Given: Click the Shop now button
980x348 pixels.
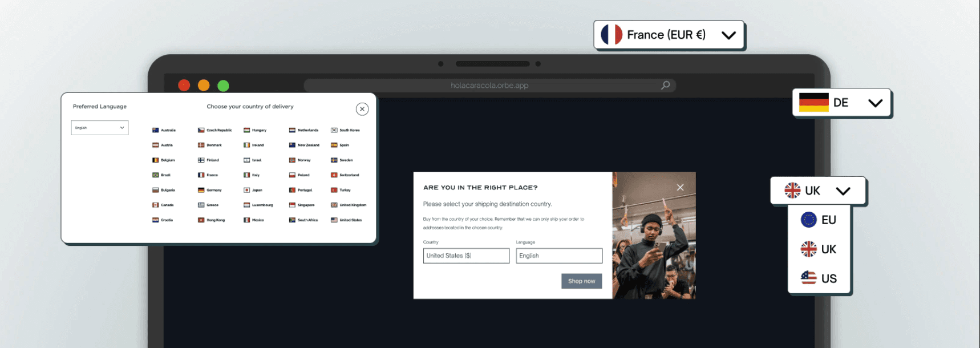Looking at the screenshot, I should tap(582, 281).
